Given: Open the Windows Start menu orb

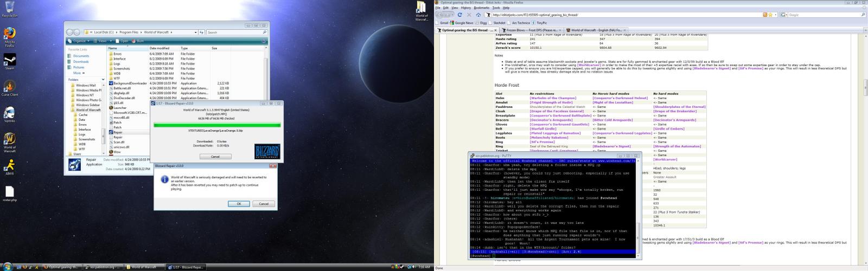Looking at the screenshot, I should (8, 267).
